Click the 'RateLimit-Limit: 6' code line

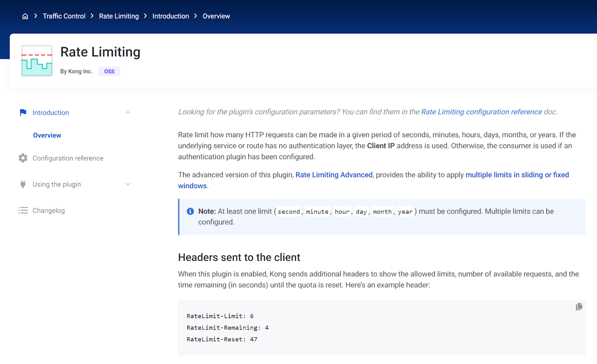point(220,316)
